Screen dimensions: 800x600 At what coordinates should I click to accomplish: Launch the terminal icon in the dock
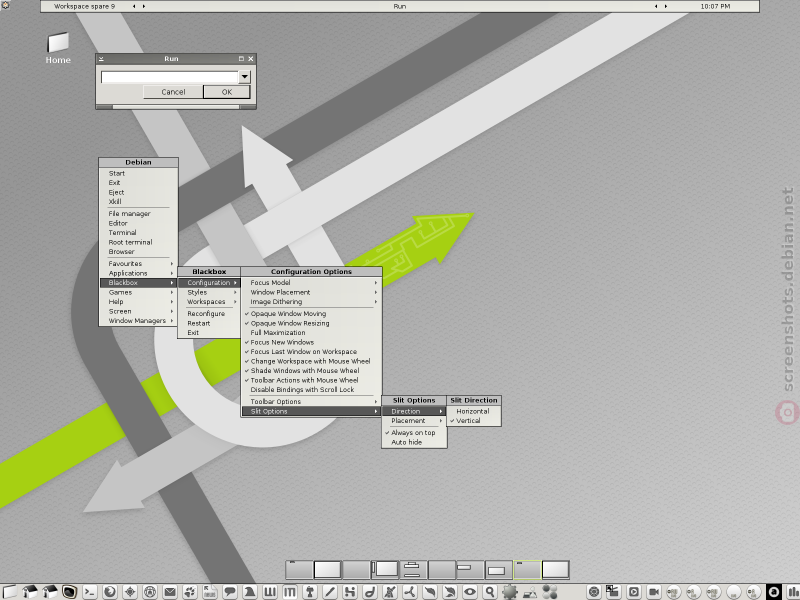(x=90, y=592)
